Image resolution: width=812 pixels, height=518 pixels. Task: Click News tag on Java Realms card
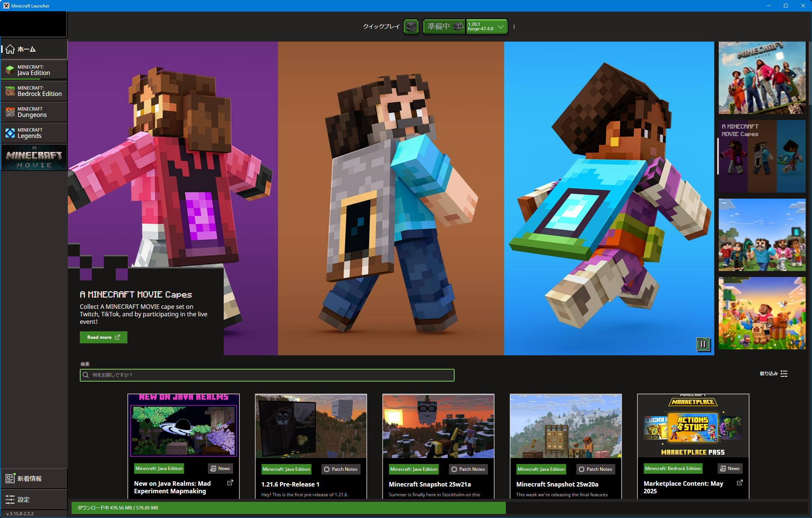pos(220,469)
